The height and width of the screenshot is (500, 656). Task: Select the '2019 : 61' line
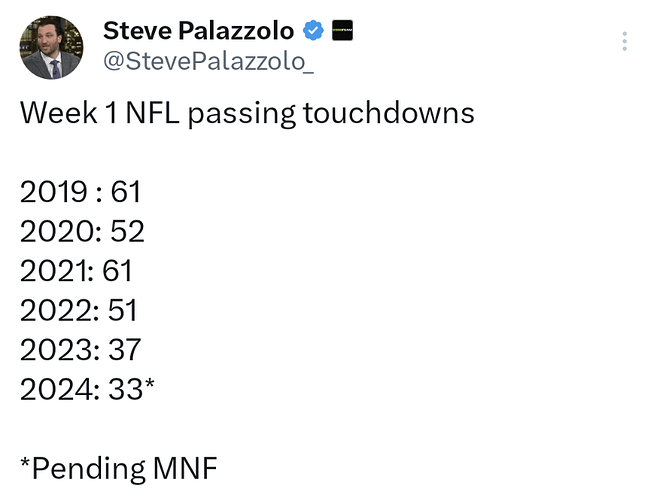(81, 191)
